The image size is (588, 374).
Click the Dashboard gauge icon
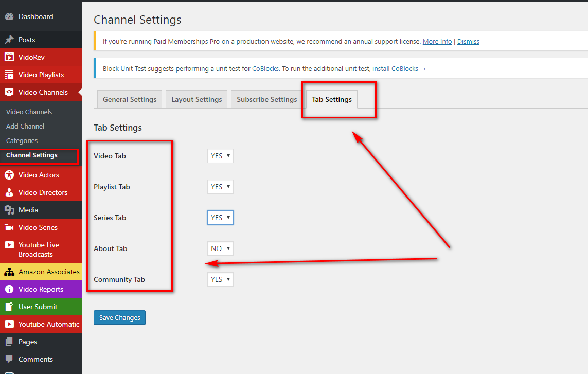tap(9, 17)
